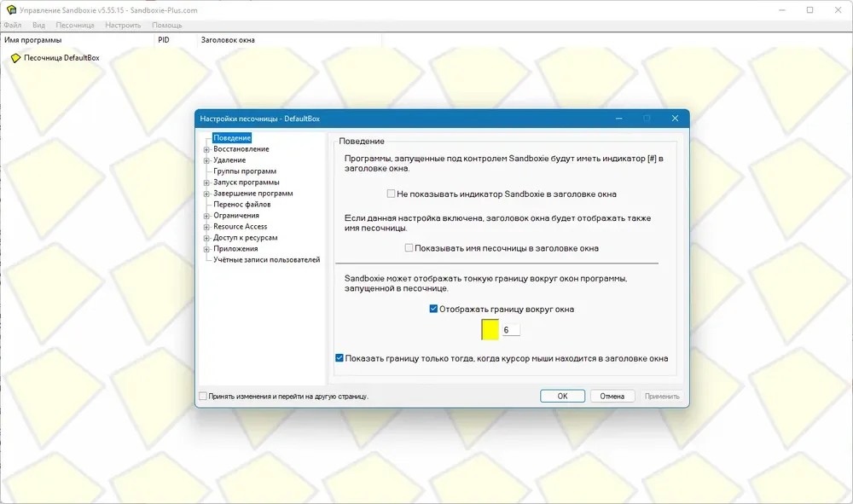The height and width of the screenshot is (504, 853).
Task: Open the Файл menu
Action: [x=13, y=25]
